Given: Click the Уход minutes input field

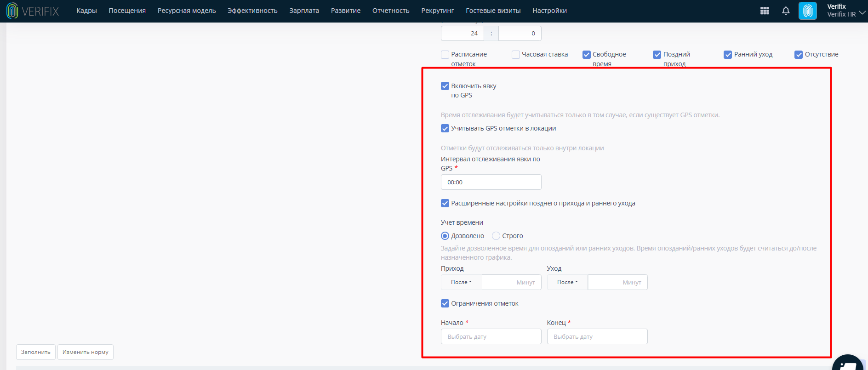Looking at the screenshot, I should 618,282.
